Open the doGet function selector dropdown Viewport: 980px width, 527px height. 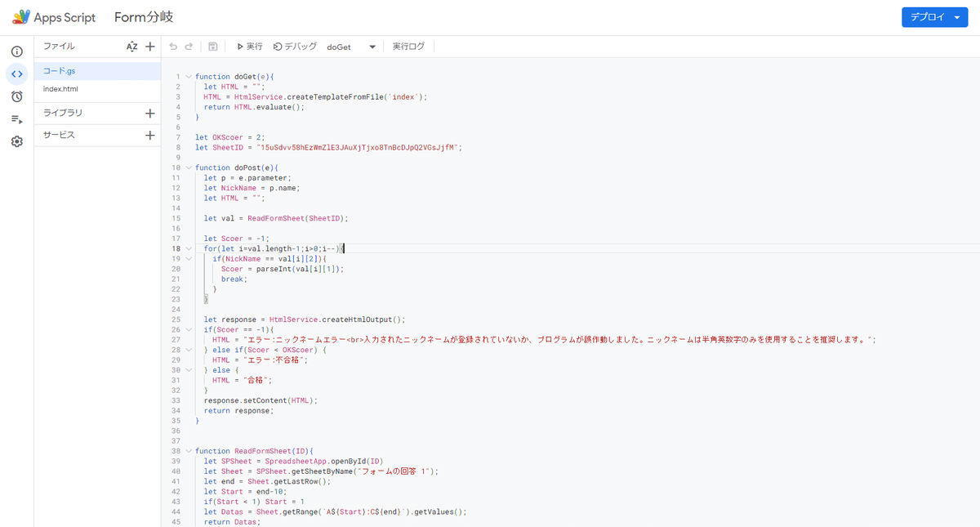[x=351, y=47]
